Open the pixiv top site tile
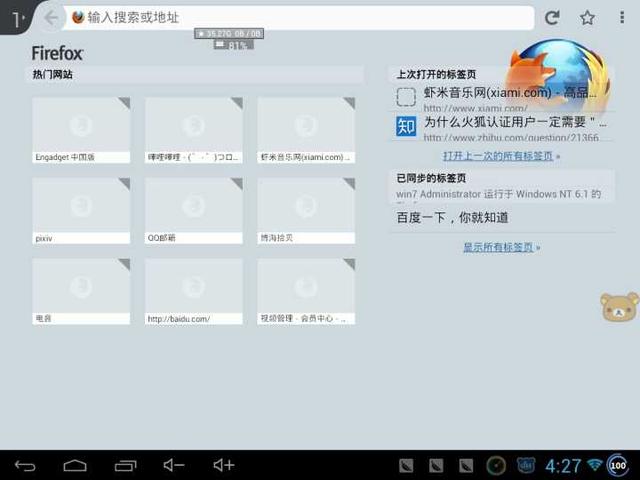 point(81,211)
